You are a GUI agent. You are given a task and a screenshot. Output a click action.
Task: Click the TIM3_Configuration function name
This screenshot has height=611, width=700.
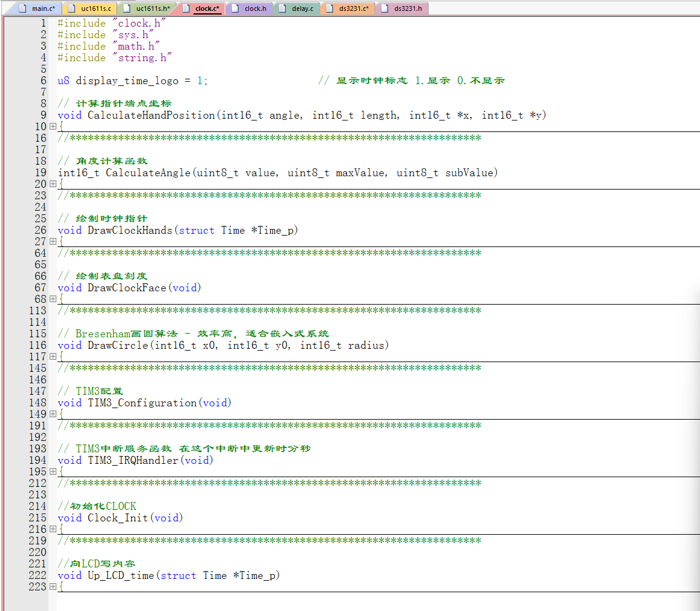tap(142, 403)
